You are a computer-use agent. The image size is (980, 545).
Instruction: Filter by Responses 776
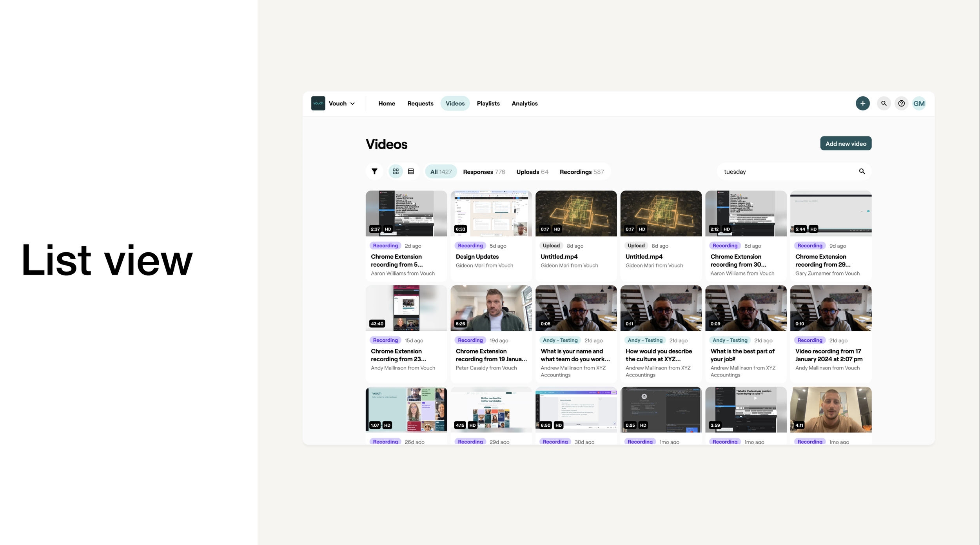click(484, 172)
